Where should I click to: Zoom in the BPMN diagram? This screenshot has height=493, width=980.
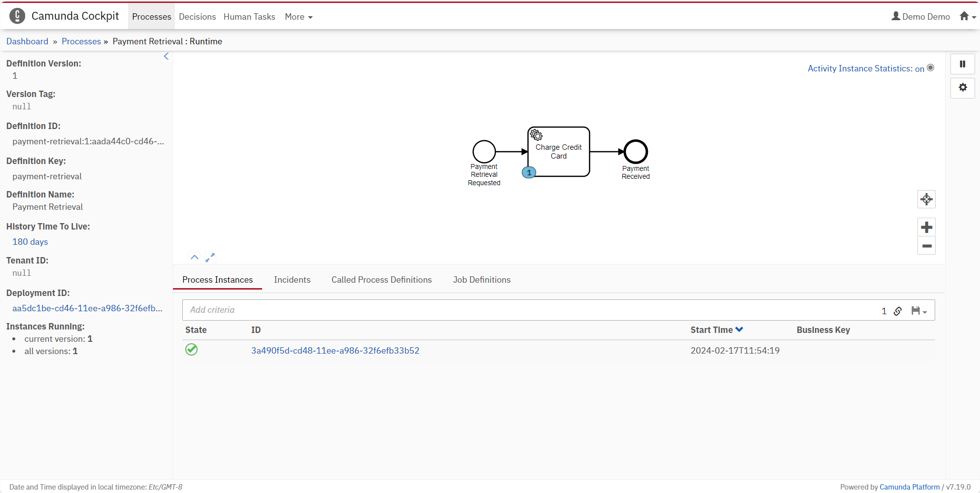(926, 227)
